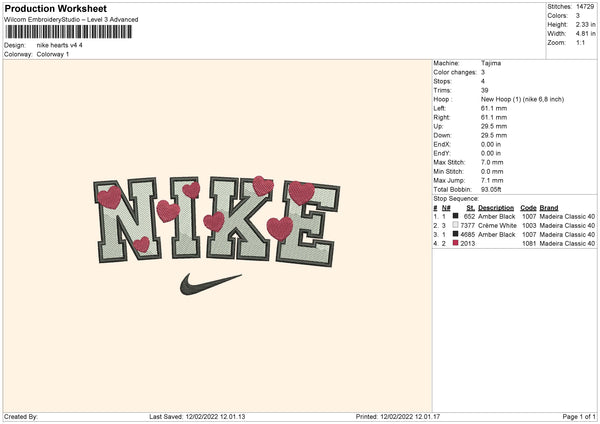
Task: Click the letter N of the NIKE design
Action: [x=126, y=220]
